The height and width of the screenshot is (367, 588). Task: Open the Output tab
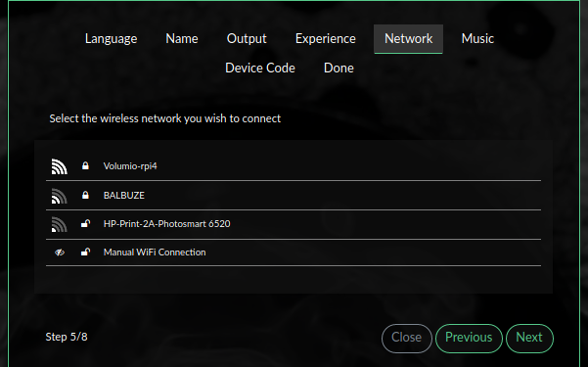pyautogui.click(x=247, y=38)
